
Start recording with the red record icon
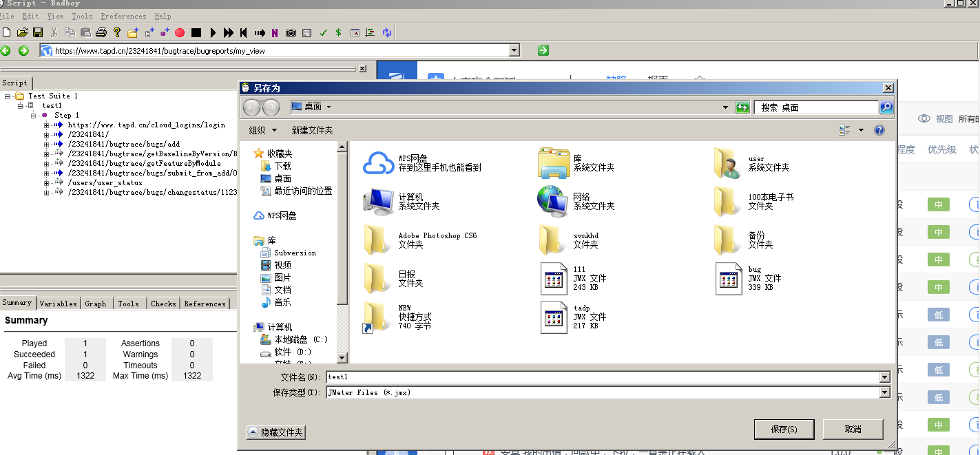coord(179,32)
